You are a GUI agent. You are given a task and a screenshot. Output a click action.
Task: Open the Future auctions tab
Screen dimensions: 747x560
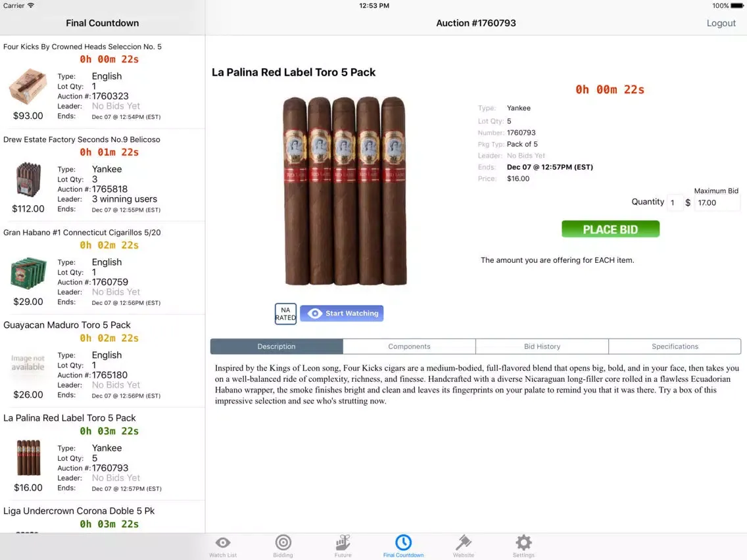(343, 546)
